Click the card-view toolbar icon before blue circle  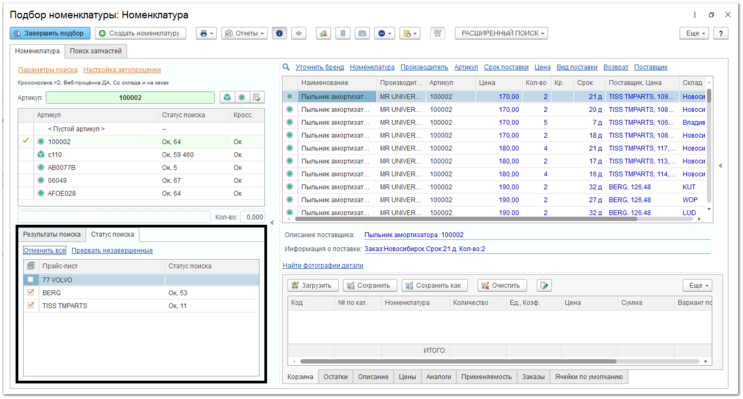[362, 33]
